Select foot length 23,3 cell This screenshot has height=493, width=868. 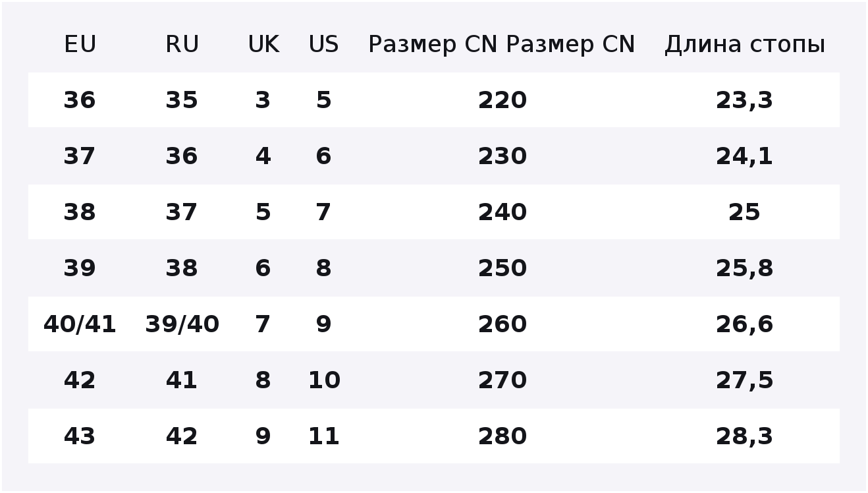(x=744, y=100)
